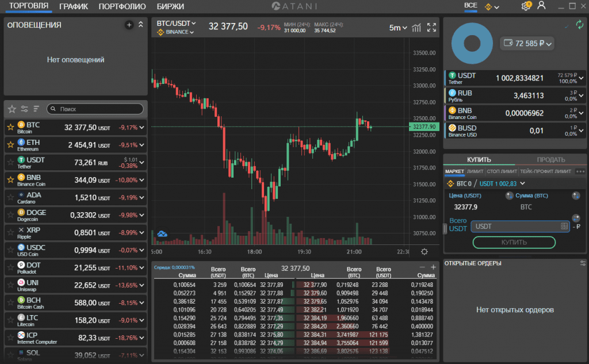
Task: Toggle favorite star for XRP row
Action: point(10,232)
